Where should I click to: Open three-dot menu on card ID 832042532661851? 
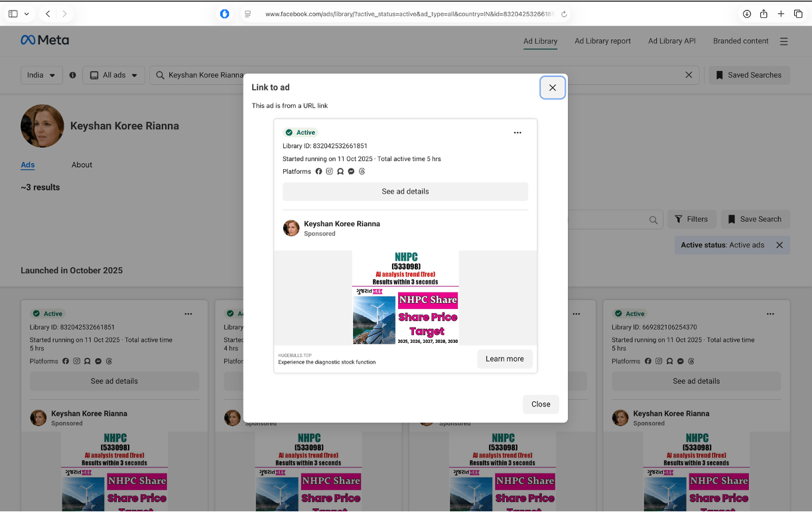click(x=188, y=314)
